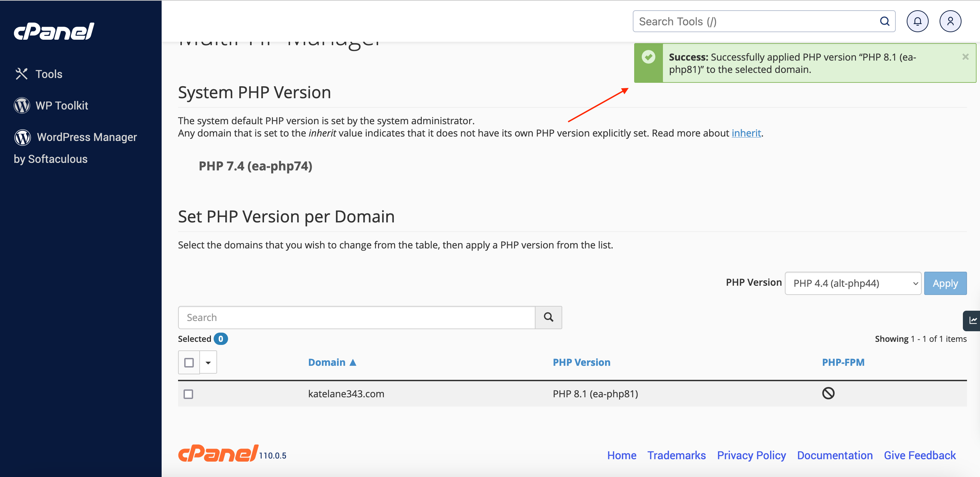The width and height of the screenshot is (980, 477).
Task: Open the Documentation footer link
Action: [x=835, y=455]
